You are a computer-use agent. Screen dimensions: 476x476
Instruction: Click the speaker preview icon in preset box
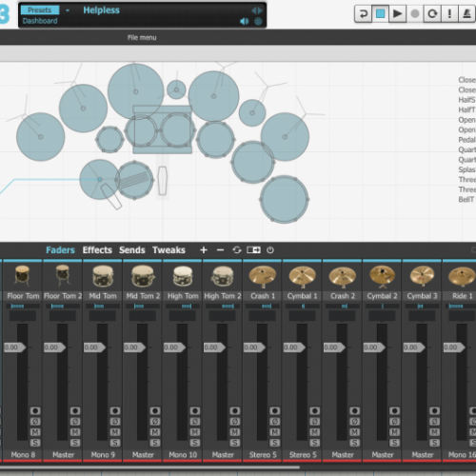pos(245,21)
